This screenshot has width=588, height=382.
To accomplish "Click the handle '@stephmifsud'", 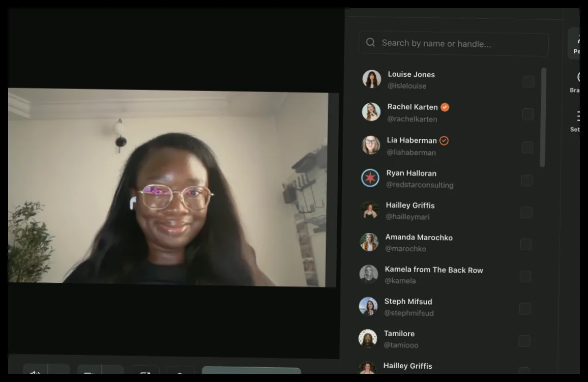I will coord(409,313).
